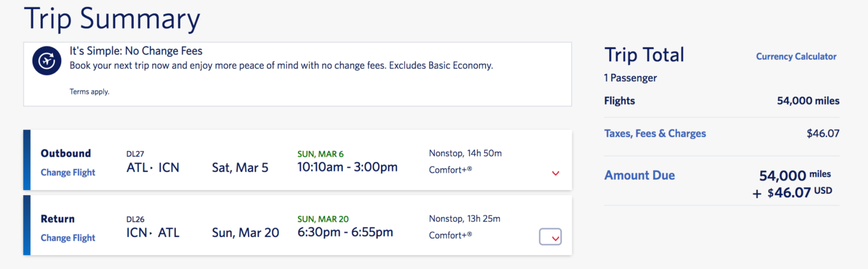Viewport: 868px width, 269px height.
Task: Open the Terms apply link
Action: (x=89, y=92)
